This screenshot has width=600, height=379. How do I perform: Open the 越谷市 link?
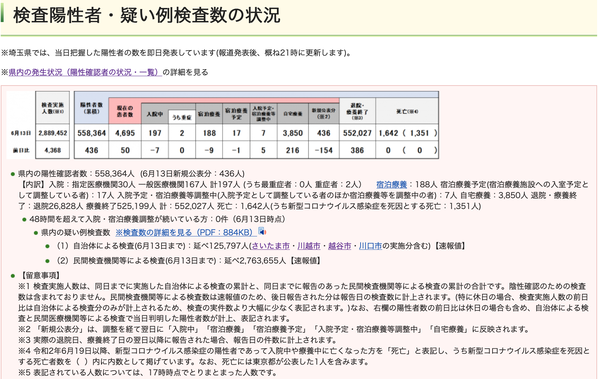(x=339, y=246)
